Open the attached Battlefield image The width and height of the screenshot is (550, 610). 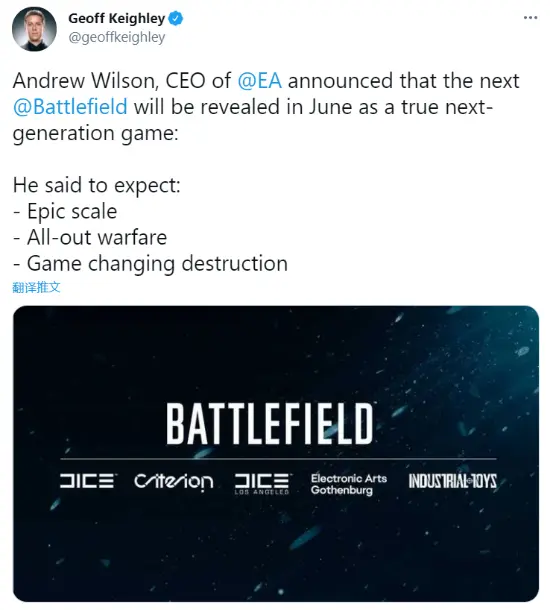(x=276, y=454)
